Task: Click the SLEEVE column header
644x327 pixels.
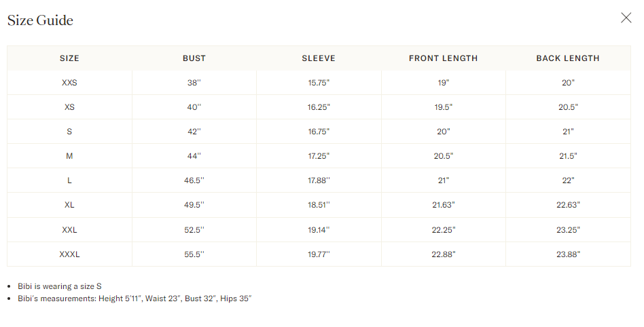Action: [319, 58]
